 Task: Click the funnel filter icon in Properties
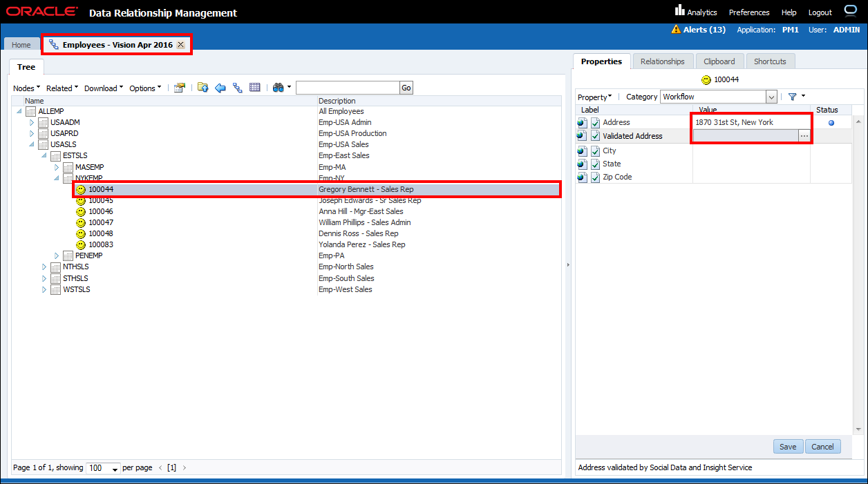click(793, 97)
